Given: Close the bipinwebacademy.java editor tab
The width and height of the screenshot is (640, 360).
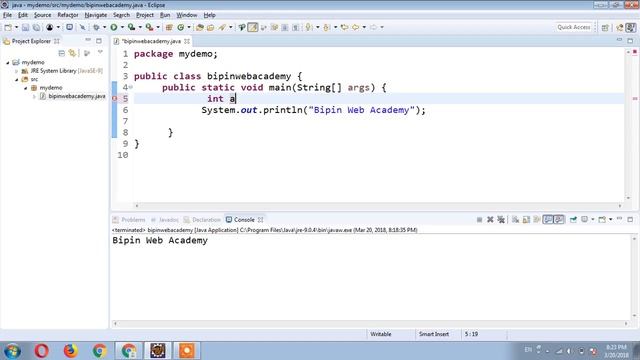Looking at the screenshot, I should click(187, 41).
